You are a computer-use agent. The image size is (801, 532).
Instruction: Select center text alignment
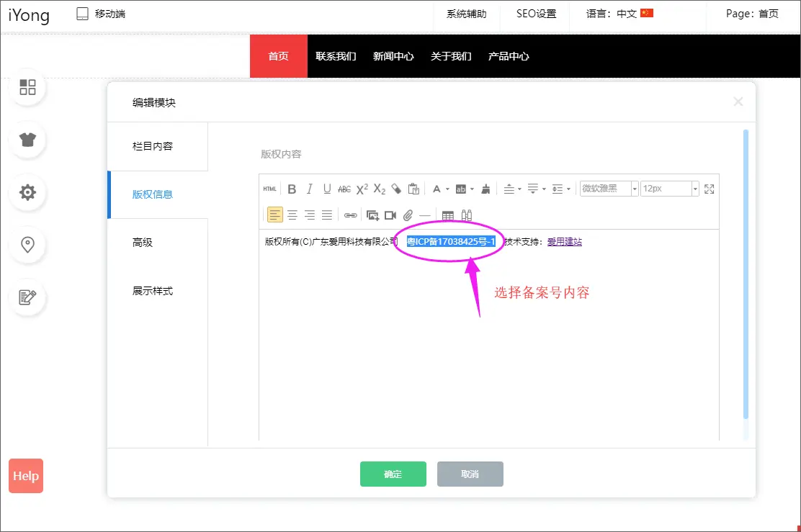coord(292,215)
